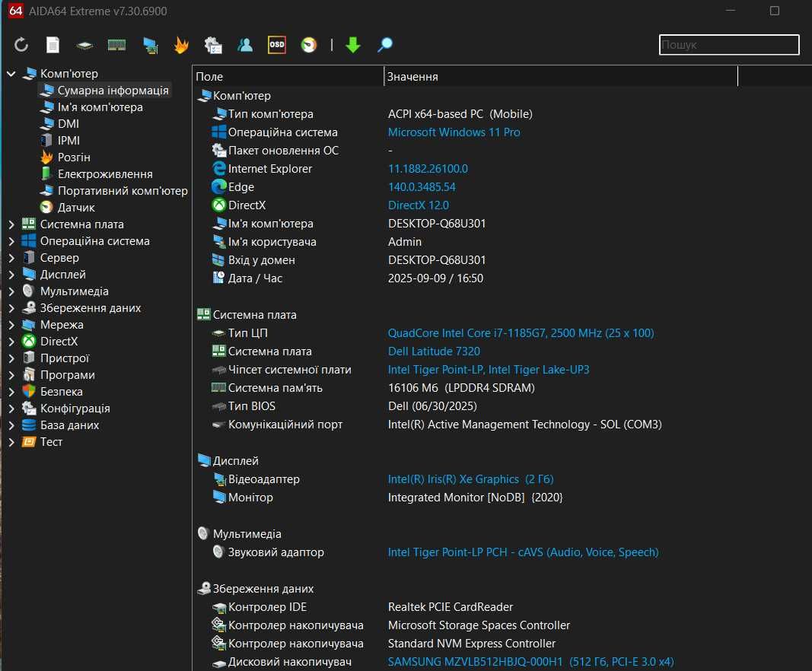Open the Report toolbar icon
Viewport: 812px width, 671px height.
point(53,45)
